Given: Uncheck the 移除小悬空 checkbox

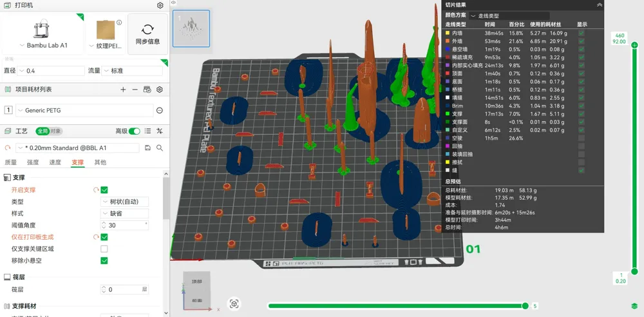Looking at the screenshot, I should coord(104,261).
